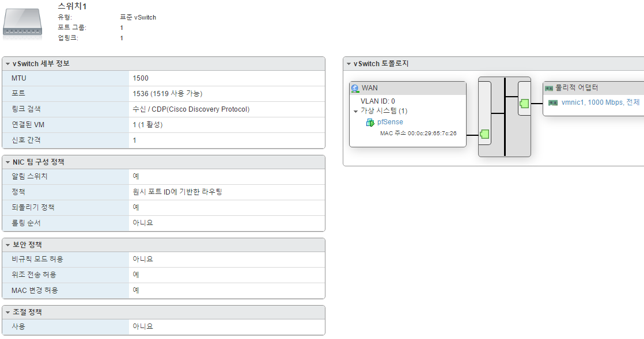Click the vmnic1 network card icon
This screenshot has height=339, width=644.
pyautogui.click(x=552, y=102)
